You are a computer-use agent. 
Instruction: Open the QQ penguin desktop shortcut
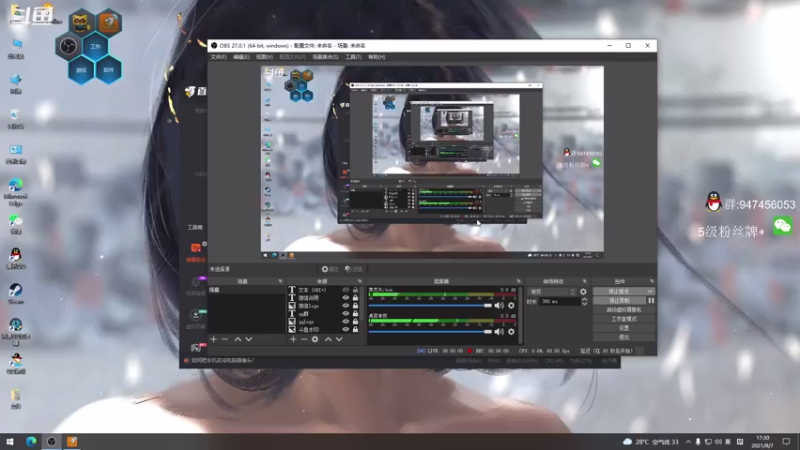point(16,258)
